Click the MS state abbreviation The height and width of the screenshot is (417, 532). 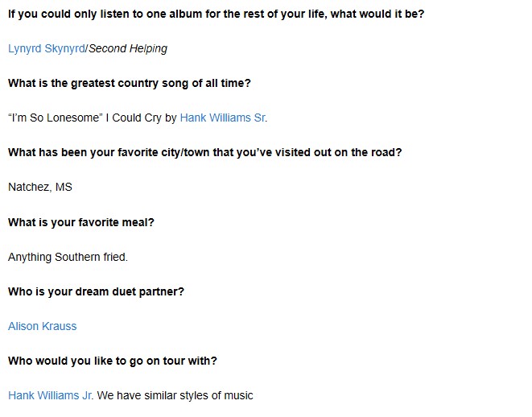(x=64, y=187)
